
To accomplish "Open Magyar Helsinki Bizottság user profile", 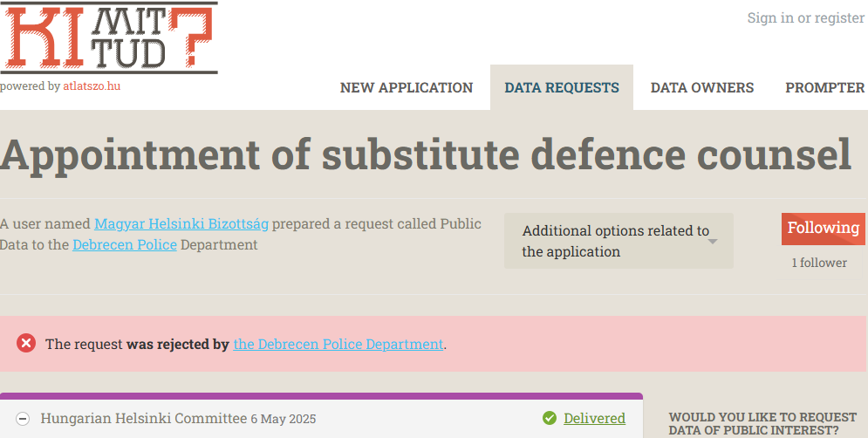I will point(181,223).
